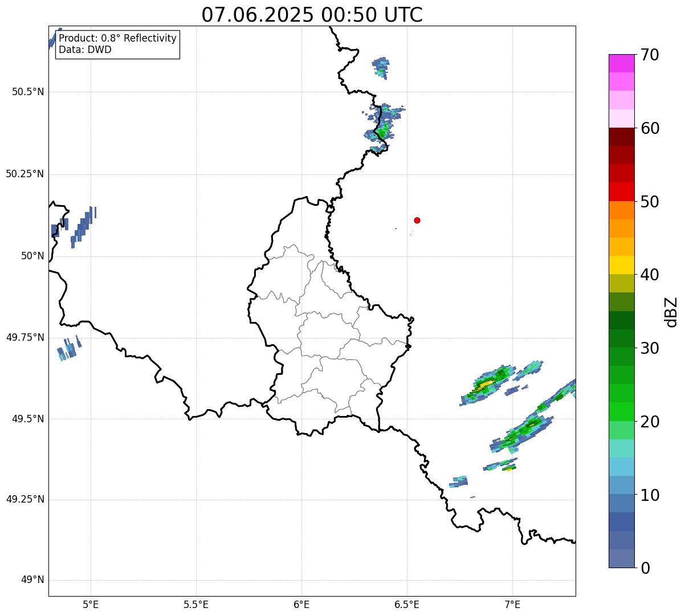Click the 49.75°N latitude label
The image size is (685, 616).
tap(25, 337)
